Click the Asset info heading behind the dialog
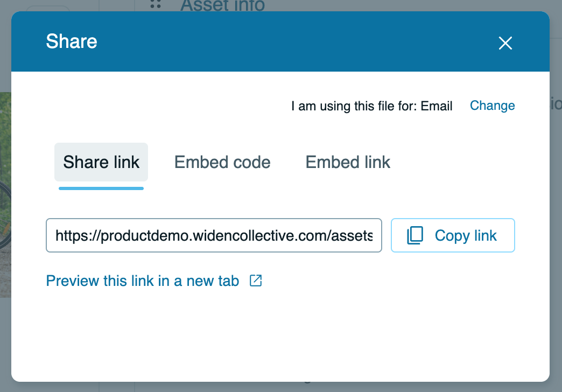 pos(222,5)
